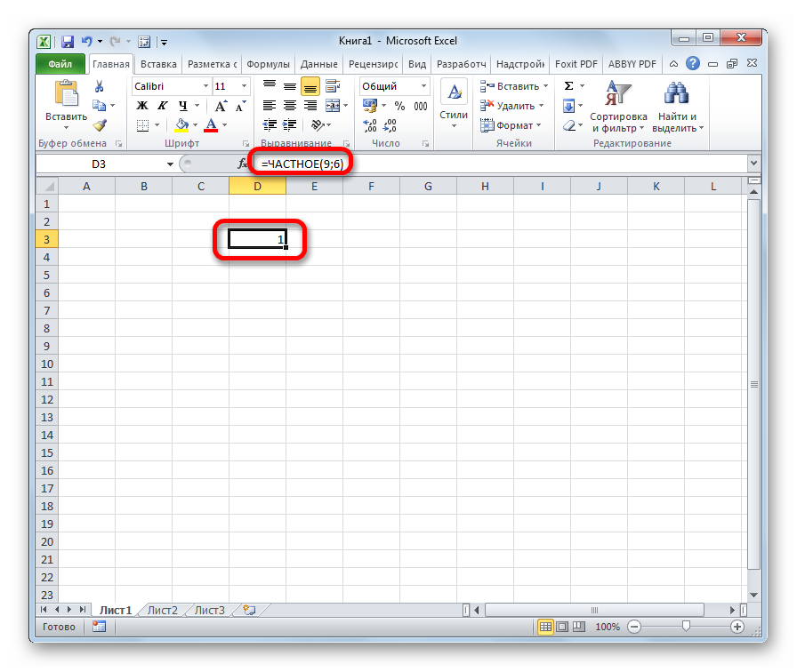Toggle bold (Ж) formatting
The width and height of the screenshot is (797, 672).
coord(141,106)
